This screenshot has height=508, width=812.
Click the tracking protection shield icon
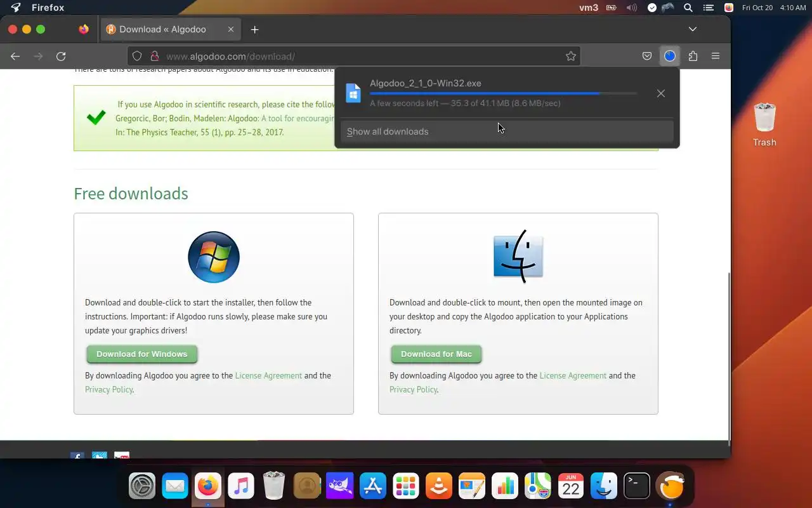click(x=137, y=56)
